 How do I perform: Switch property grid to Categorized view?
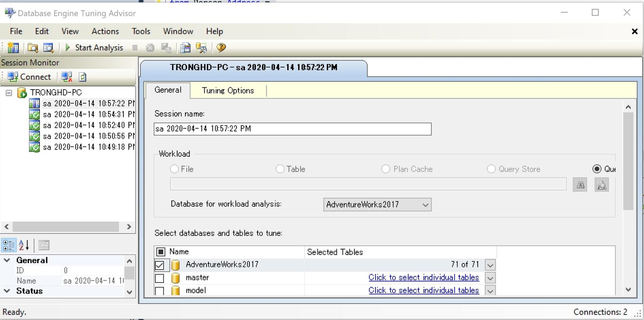click(9, 245)
